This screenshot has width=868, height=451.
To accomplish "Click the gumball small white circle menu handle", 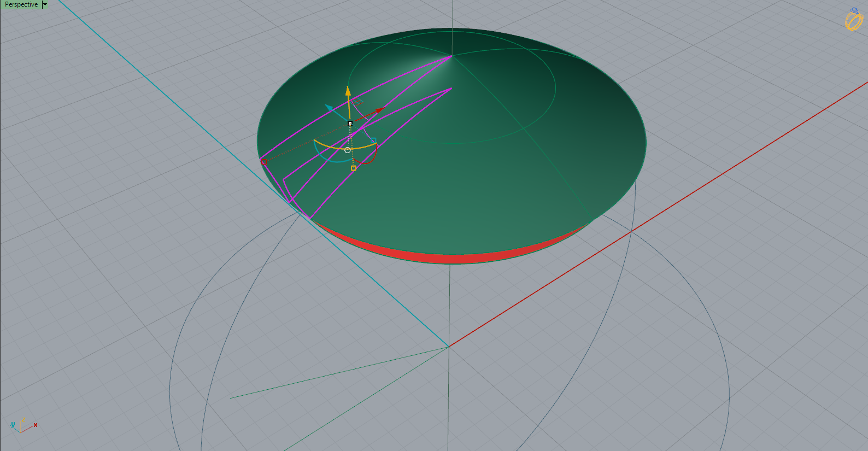I will point(347,150).
